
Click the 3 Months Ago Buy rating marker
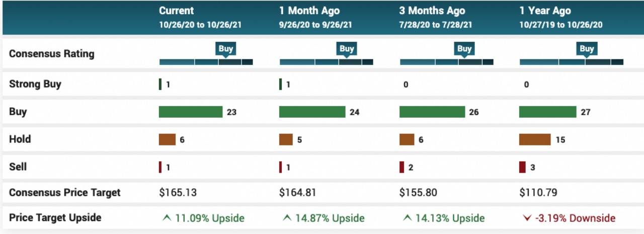pos(464,49)
